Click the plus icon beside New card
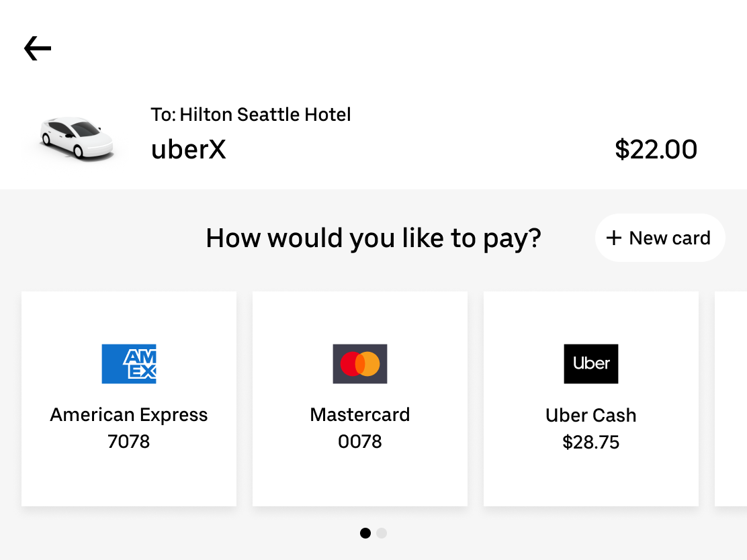The image size is (747, 560). pos(614,238)
